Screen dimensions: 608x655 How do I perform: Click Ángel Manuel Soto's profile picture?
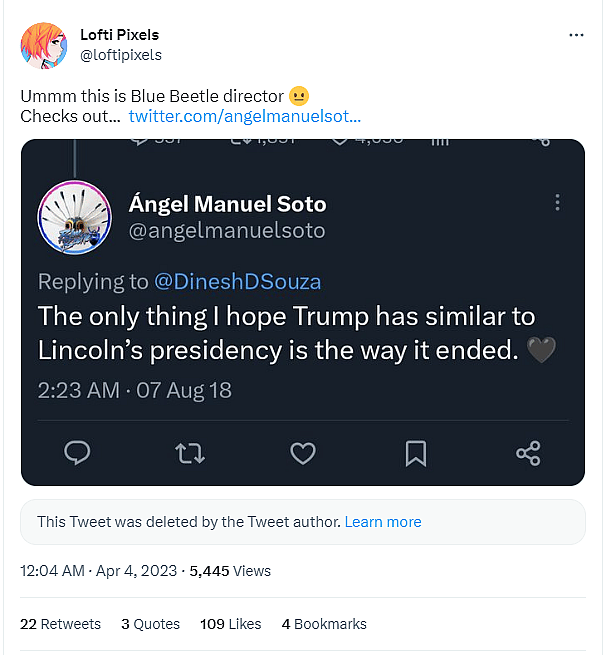(x=75, y=217)
